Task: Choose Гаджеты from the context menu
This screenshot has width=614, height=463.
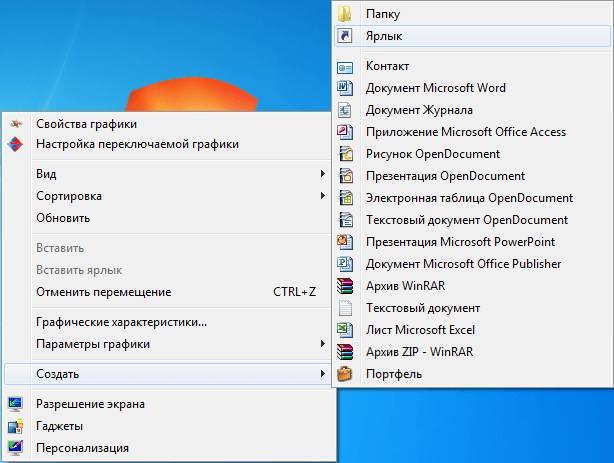Action: pyautogui.click(x=170, y=426)
